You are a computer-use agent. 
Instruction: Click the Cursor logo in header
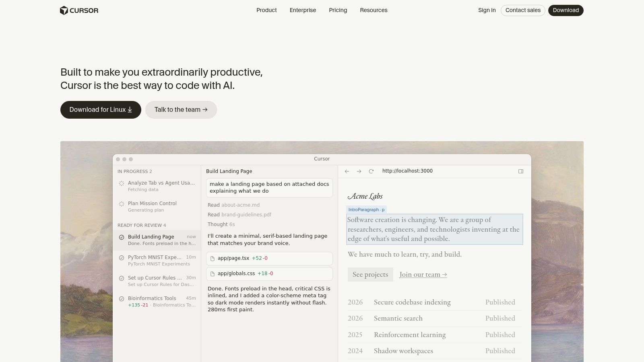[x=79, y=10]
